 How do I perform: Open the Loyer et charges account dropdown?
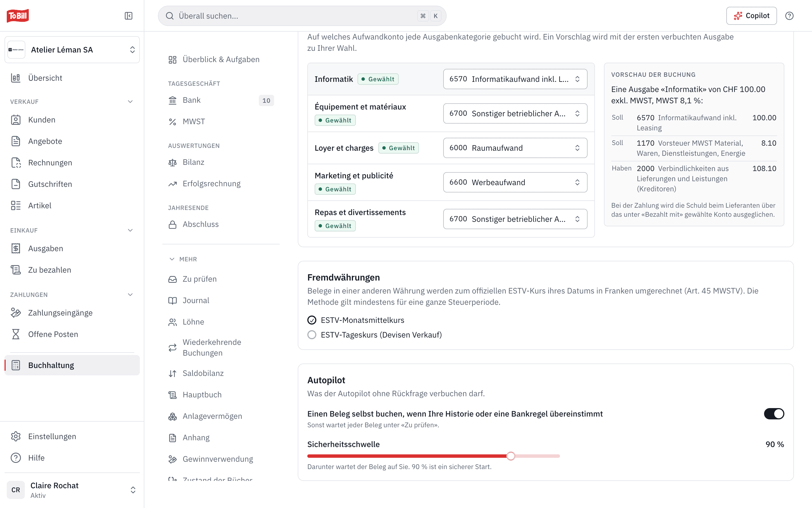pyautogui.click(x=515, y=148)
